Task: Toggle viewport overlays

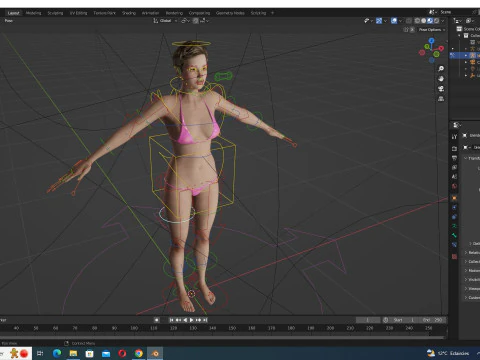Action: click(394, 21)
